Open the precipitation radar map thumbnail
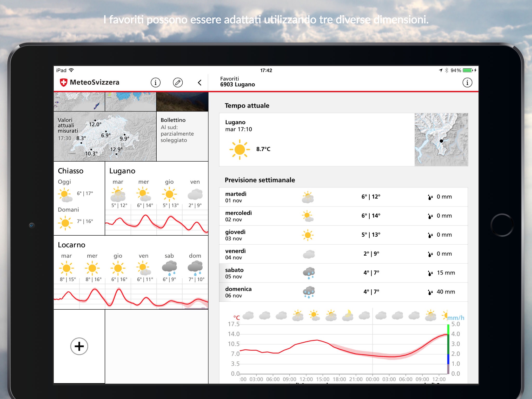532x399 pixels. click(79, 102)
